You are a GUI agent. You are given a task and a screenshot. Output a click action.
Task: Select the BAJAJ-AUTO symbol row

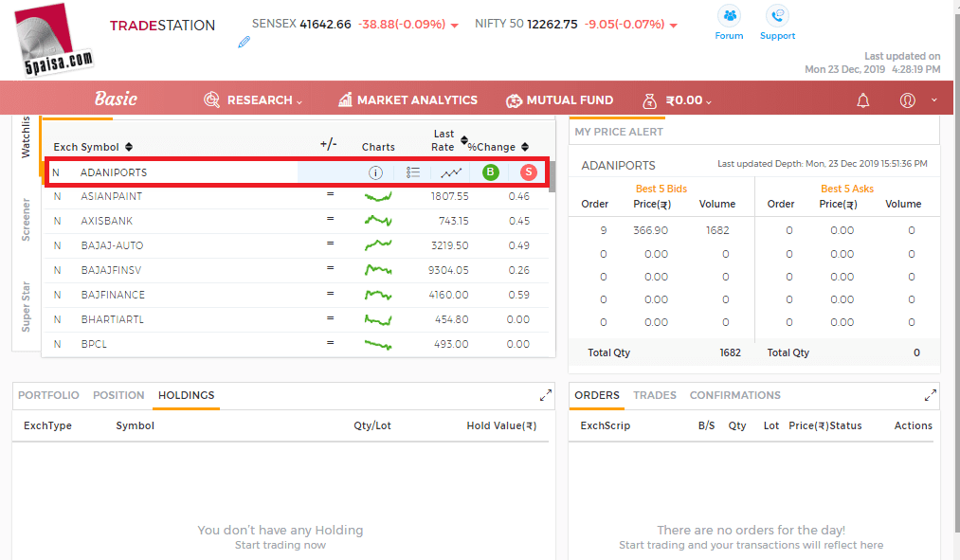(x=297, y=245)
